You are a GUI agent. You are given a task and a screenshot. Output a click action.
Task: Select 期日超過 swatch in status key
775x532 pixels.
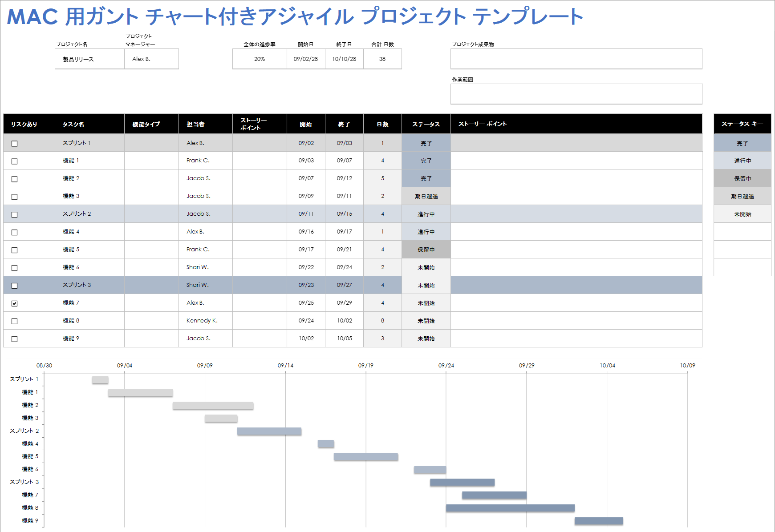(742, 196)
